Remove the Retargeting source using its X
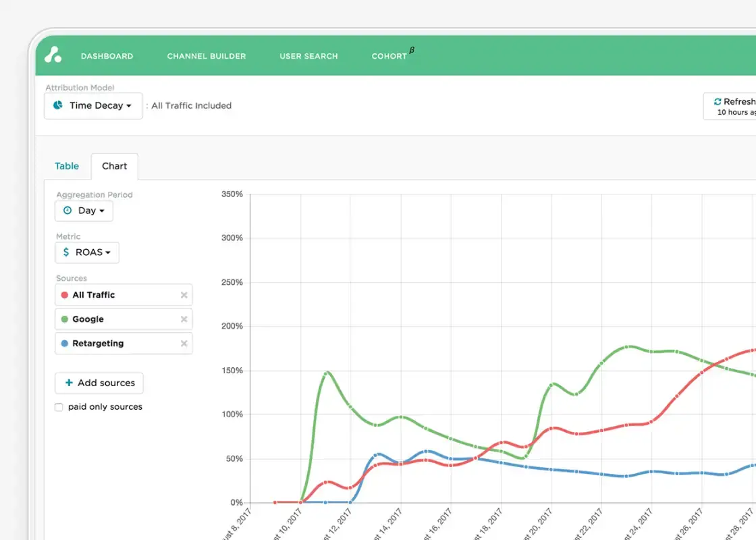Viewport: 756px width, 540px height. click(x=183, y=343)
